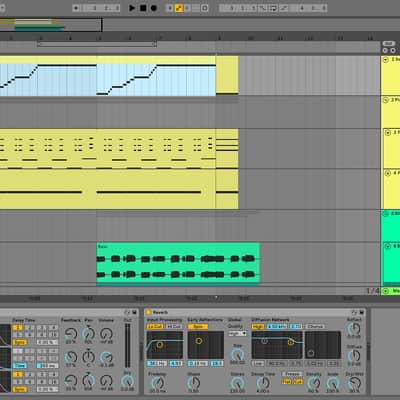This screenshot has height=400, width=400.
Task: Toggle the Reverb device activator button
Action: tap(148, 312)
